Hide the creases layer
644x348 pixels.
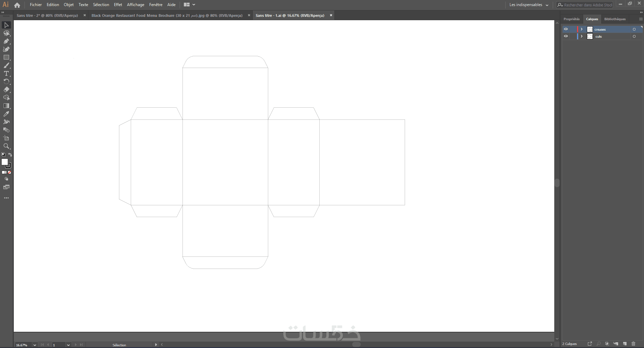click(566, 29)
